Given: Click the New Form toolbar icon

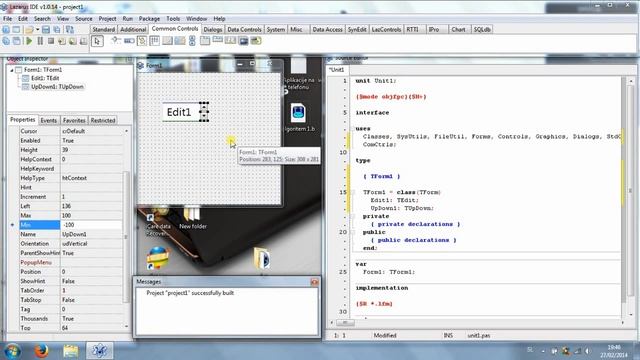Looking at the screenshot, I should [16, 29].
